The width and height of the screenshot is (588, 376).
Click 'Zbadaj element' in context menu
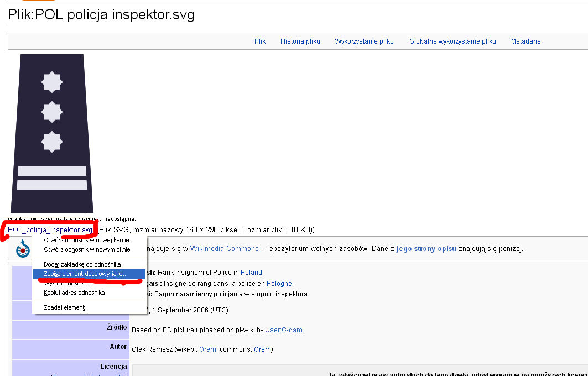64,307
